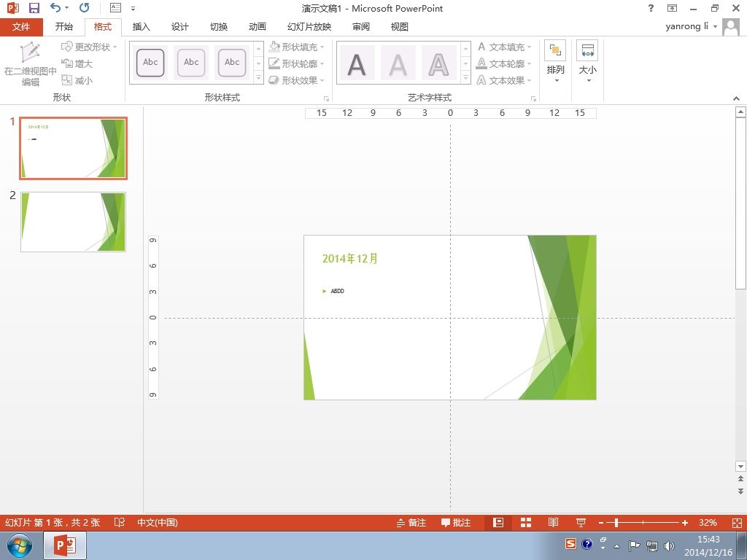
Task: Select the first Abc shape style
Action: (x=150, y=63)
